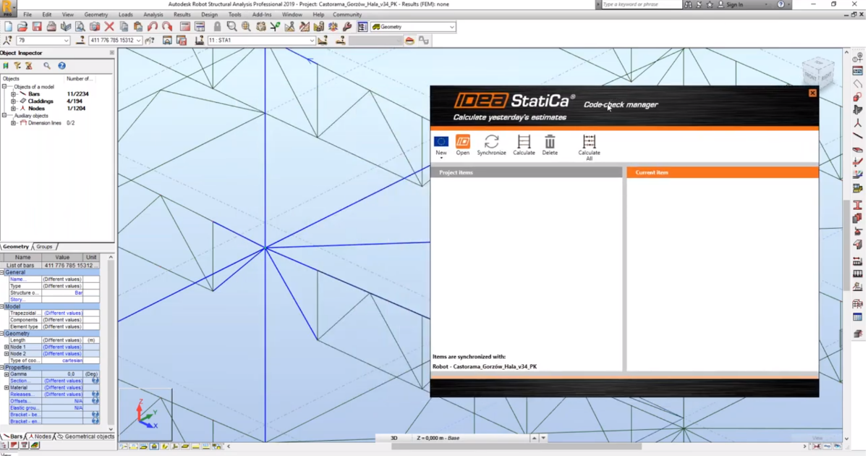This screenshot has width=868, height=456.
Task: Click Delete trash icon in Code-check manager
Action: (550, 145)
